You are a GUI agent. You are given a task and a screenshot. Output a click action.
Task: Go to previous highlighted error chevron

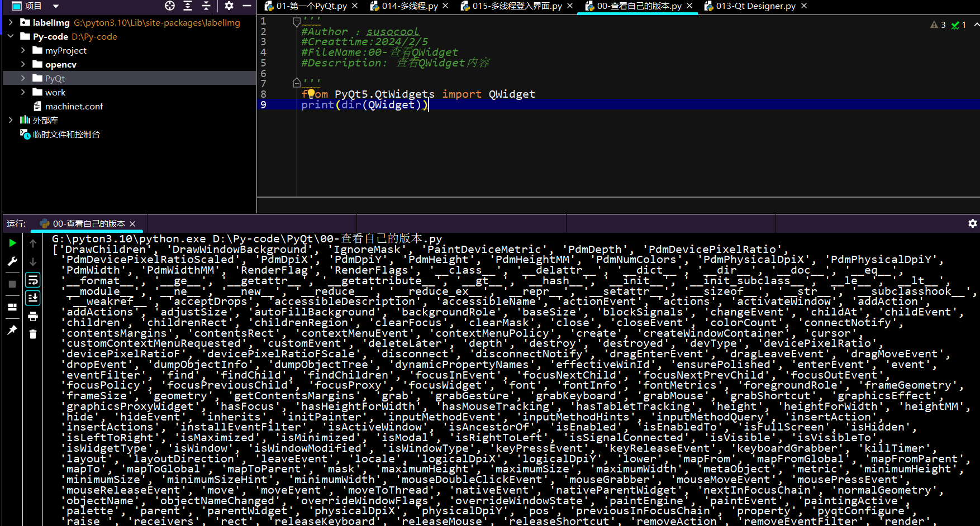[976, 25]
